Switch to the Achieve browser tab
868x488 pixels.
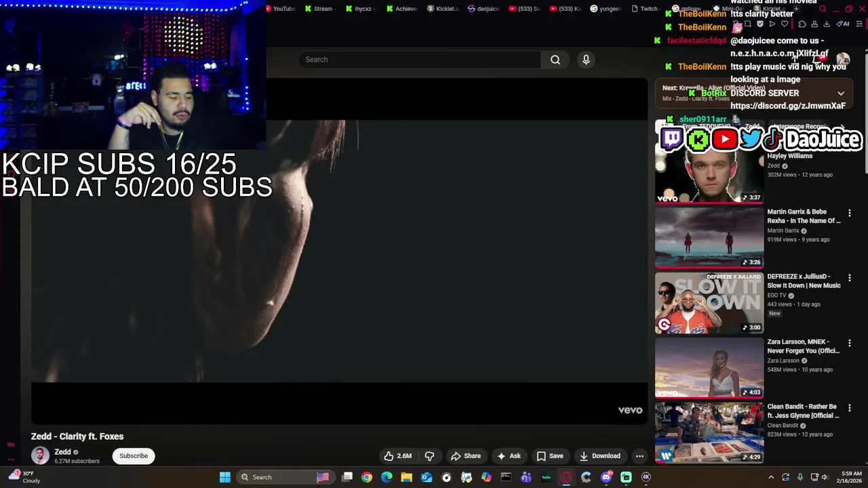point(401,9)
